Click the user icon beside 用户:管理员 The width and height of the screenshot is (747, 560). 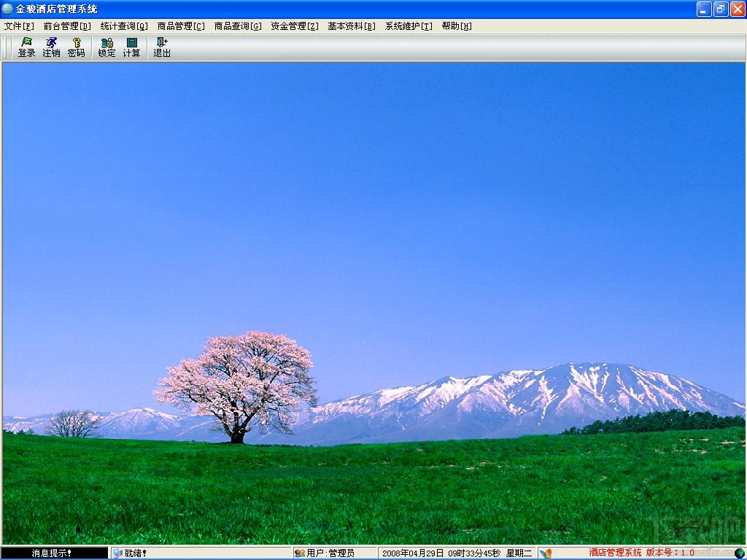(x=300, y=553)
